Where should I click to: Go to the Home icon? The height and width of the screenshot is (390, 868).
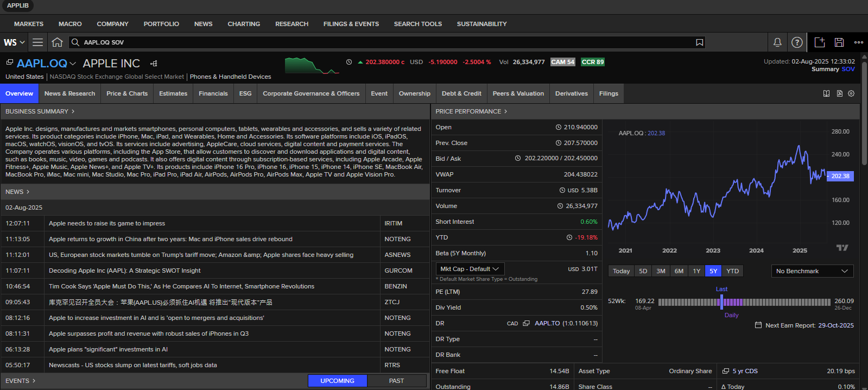(57, 42)
